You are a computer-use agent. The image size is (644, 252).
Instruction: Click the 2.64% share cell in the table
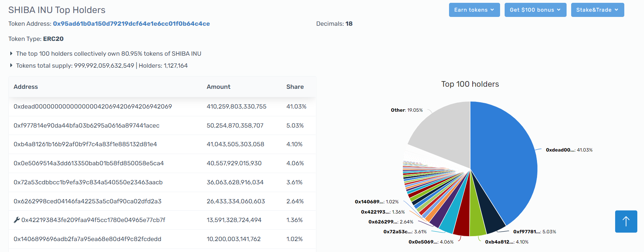tap(295, 201)
